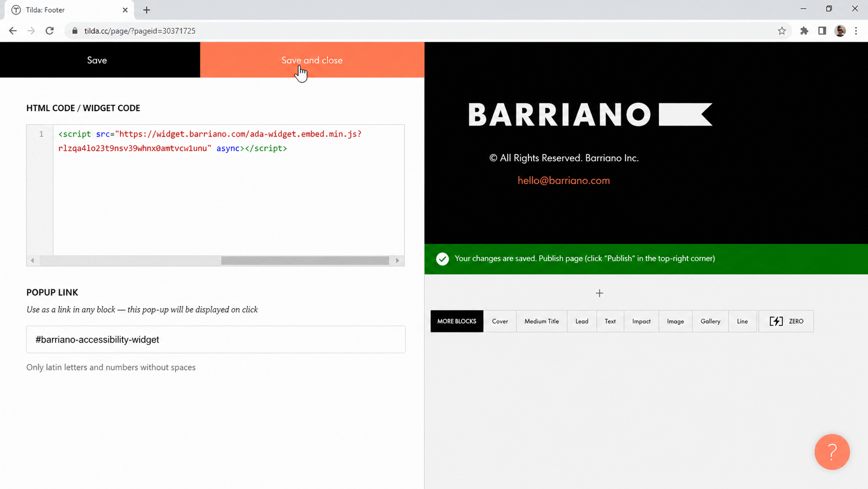This screenshot has height=489, width=868.
Task: Click the 'Use as a link' description text
Action: 142,310
